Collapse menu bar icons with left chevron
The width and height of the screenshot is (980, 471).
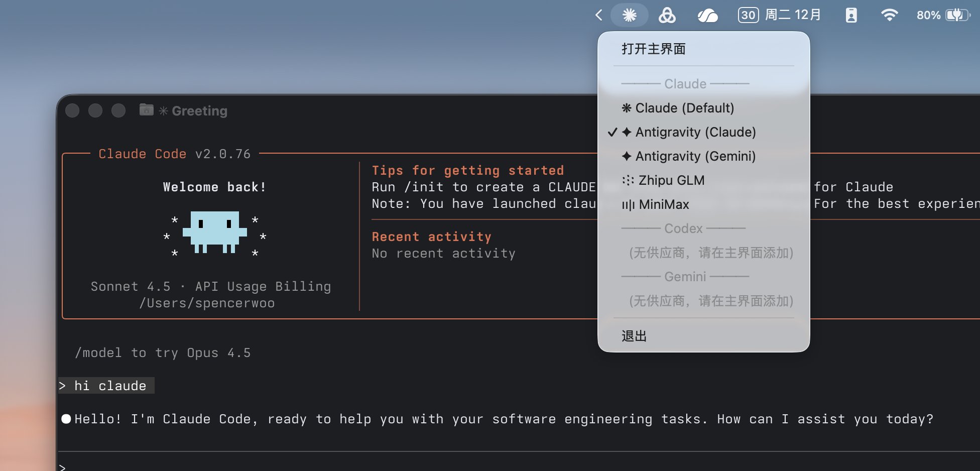pyautogui.click(x=598, y=15)
